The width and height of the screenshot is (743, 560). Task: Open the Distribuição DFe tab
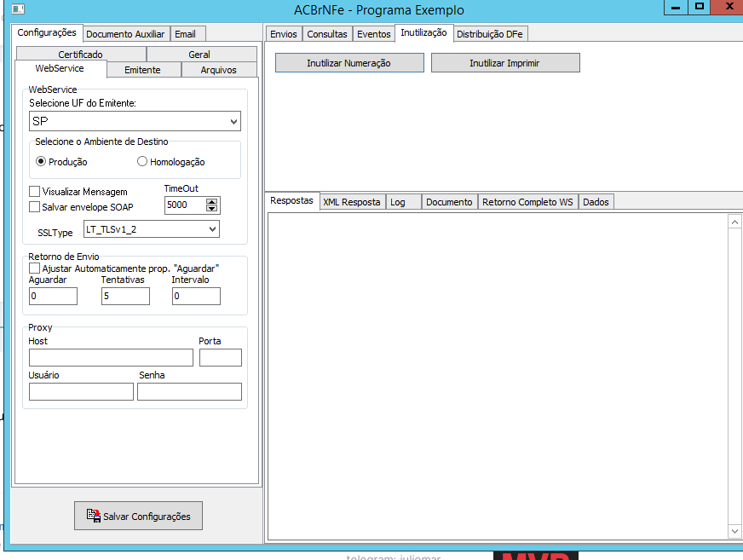tap(490, 34)
